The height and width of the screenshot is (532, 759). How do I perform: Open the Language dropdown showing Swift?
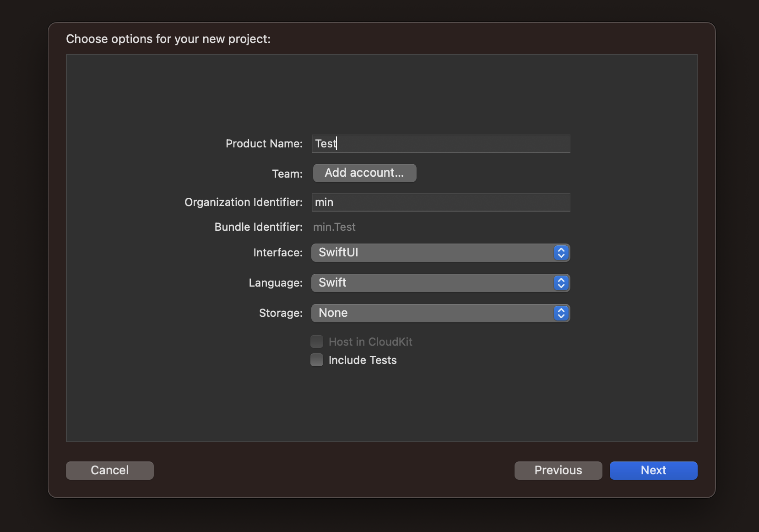pos(440,283)
